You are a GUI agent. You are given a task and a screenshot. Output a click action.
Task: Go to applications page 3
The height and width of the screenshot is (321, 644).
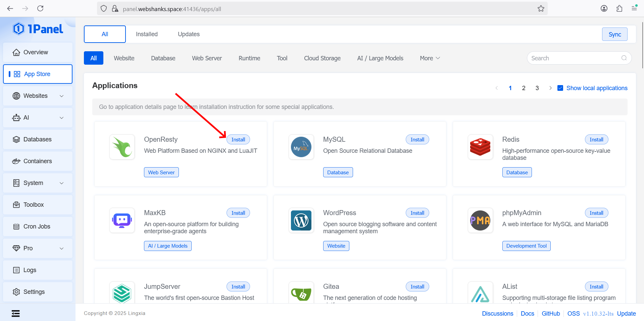coord(537,88)
